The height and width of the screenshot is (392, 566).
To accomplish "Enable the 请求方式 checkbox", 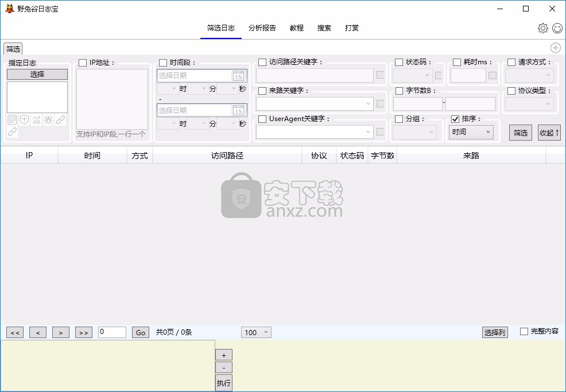I will (x=511, y=63).
